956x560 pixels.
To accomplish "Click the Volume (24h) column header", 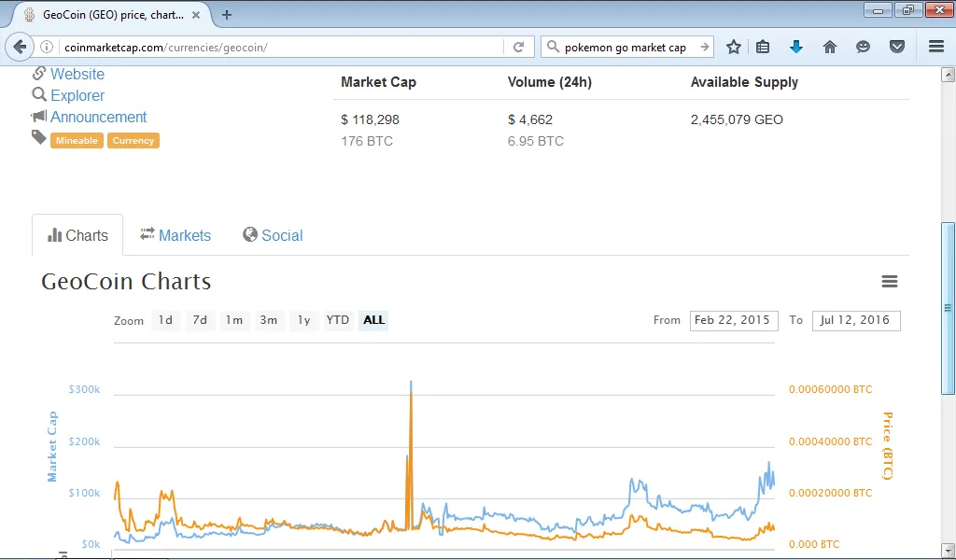I will 549,82.
